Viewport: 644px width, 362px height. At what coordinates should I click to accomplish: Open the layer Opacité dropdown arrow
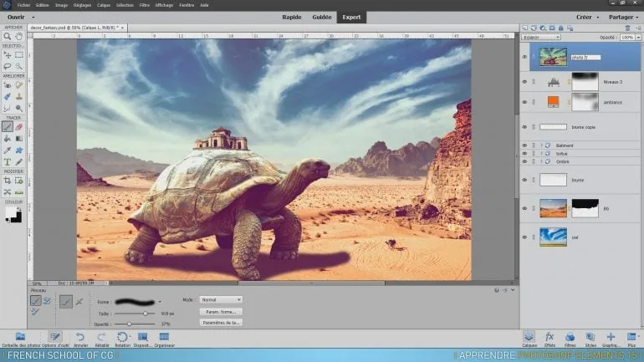tap(639, 38)
